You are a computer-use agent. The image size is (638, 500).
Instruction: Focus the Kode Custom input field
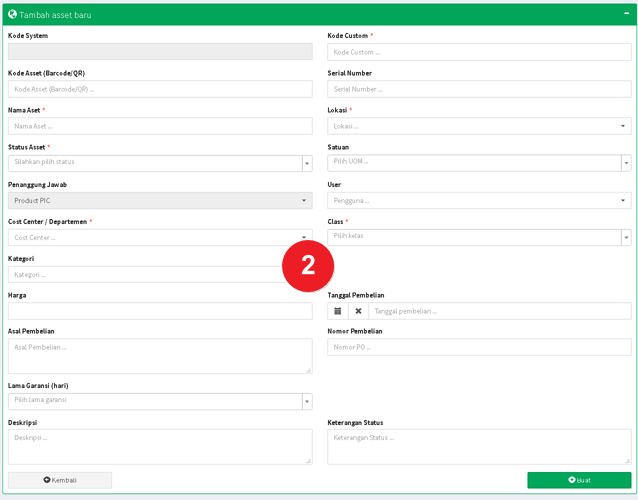coord(479,51)
